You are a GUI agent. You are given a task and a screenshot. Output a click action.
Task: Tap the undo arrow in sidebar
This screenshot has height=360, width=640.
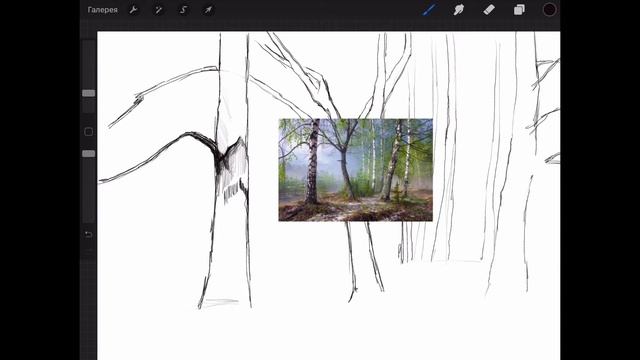coord(89,234)
